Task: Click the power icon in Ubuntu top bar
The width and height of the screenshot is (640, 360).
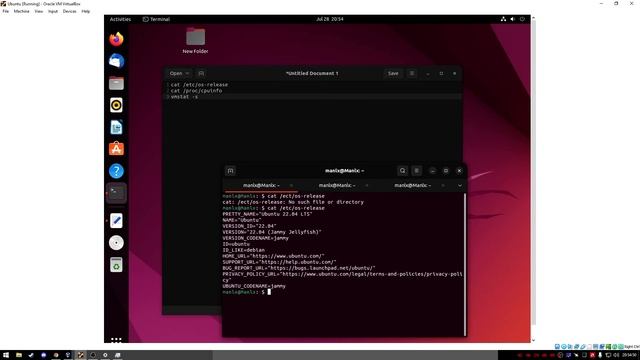Action: point(522,19)
